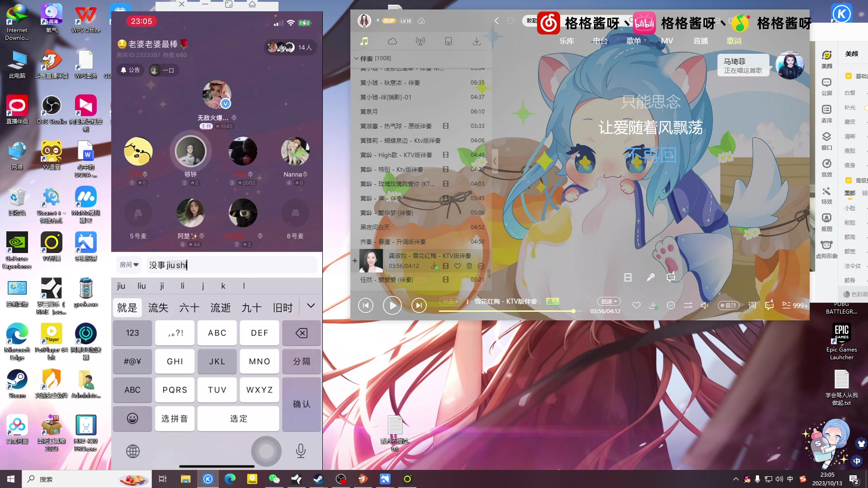
Task: Toggle the 音效 sound effect switch
Action: 728,305
